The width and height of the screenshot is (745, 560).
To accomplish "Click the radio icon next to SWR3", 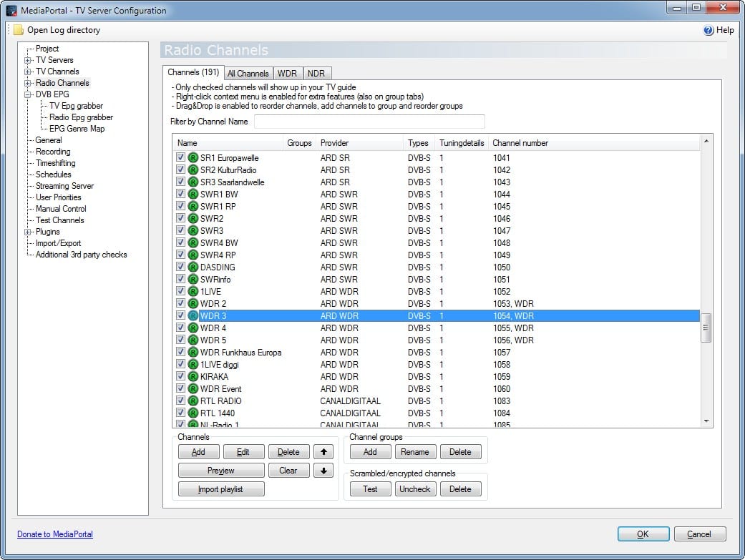I will (193, 231).
